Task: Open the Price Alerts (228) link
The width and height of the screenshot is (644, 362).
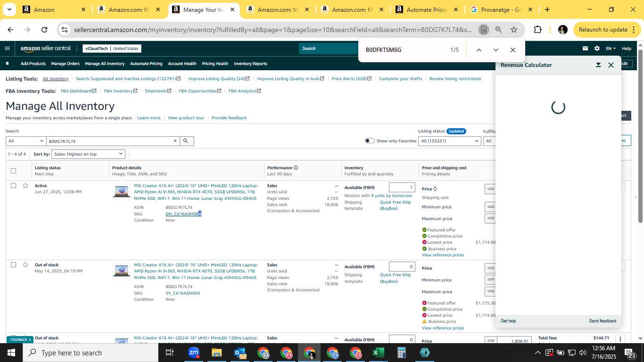Action: click(351, 79)
